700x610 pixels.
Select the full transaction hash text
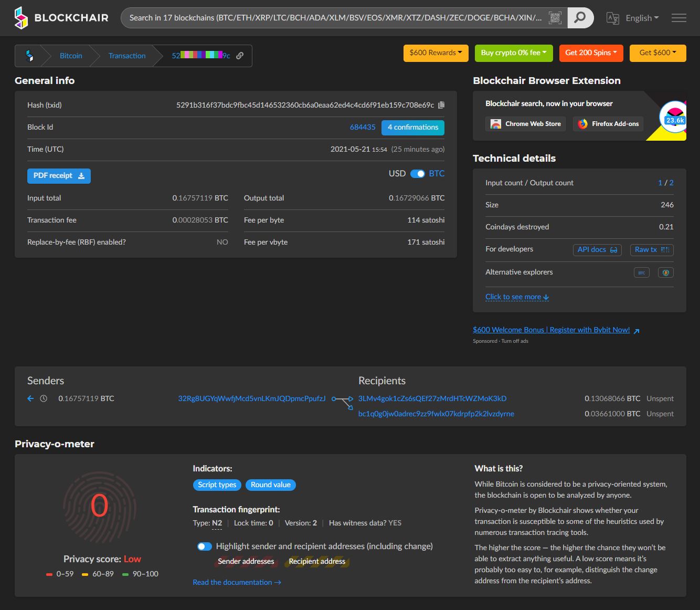(305, 105)
